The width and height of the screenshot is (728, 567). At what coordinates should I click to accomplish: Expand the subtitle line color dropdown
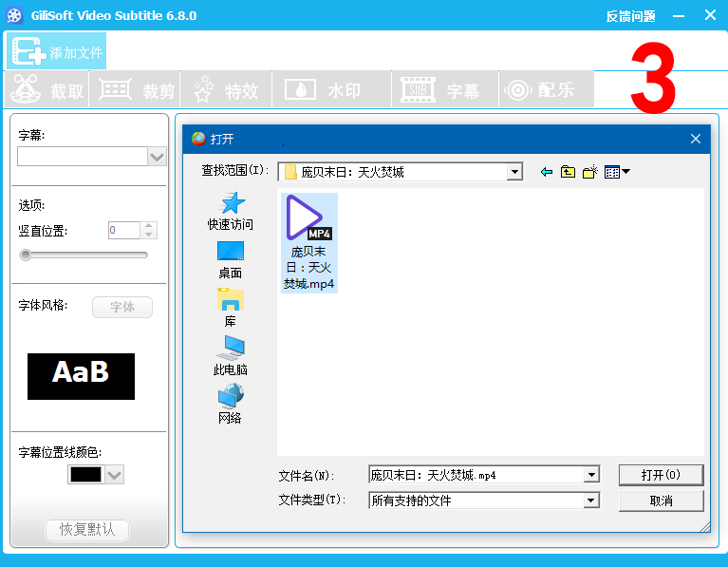(x=114, y=475)
